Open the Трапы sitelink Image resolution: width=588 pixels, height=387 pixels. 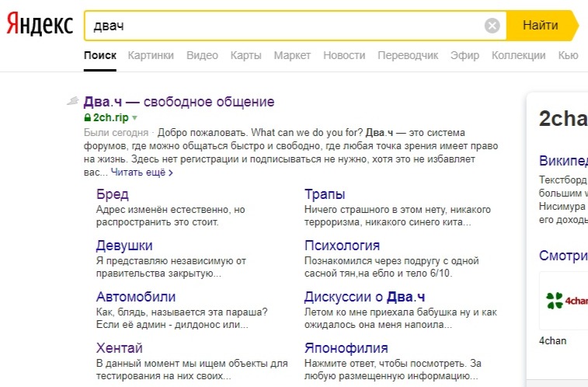325,194
